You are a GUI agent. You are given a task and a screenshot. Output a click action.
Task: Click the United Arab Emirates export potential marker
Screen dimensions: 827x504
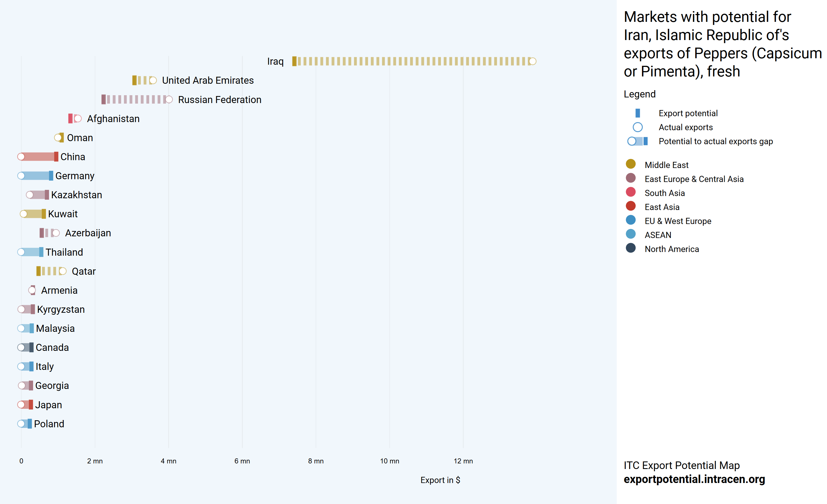coord(134,80)
